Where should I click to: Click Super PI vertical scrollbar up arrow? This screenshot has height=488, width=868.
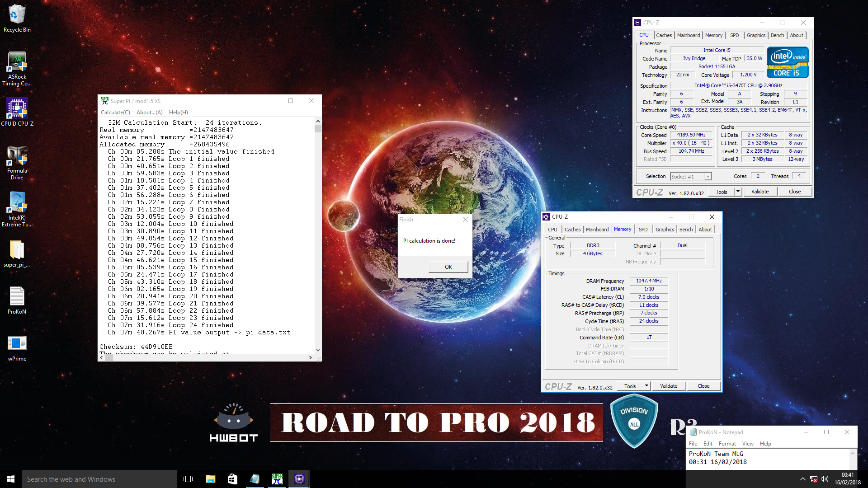pyautogui.click(x=318, y=121)
